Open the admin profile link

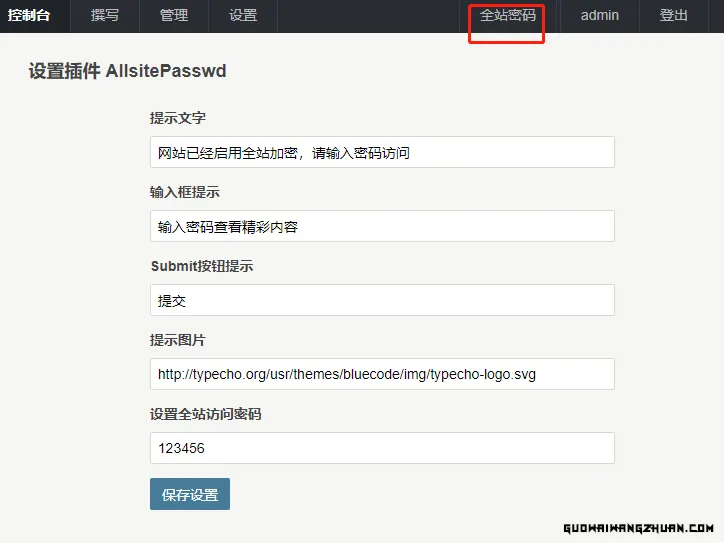(x=599, y=15)
